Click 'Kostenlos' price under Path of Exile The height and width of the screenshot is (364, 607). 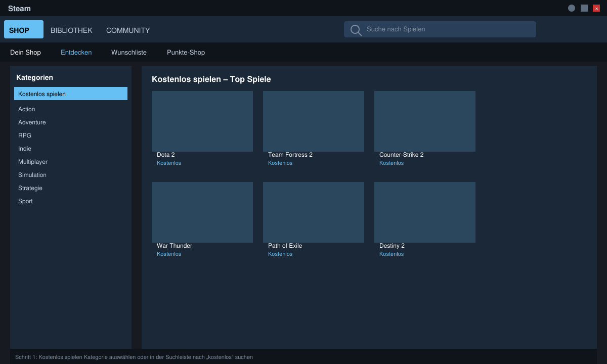(x=280, y=254)
